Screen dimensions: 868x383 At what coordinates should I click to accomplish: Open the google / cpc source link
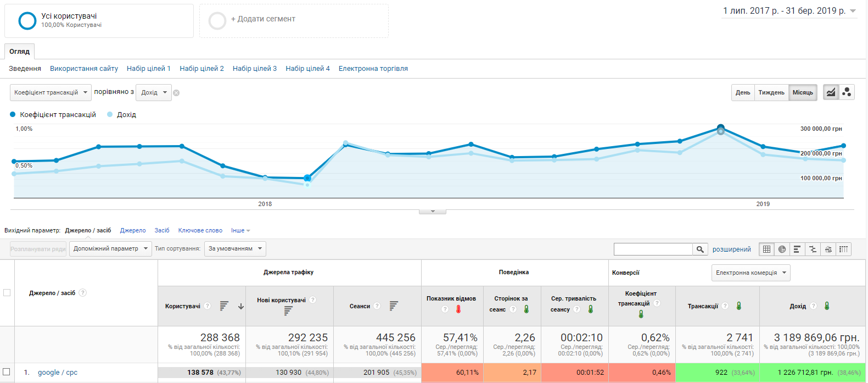58,373
